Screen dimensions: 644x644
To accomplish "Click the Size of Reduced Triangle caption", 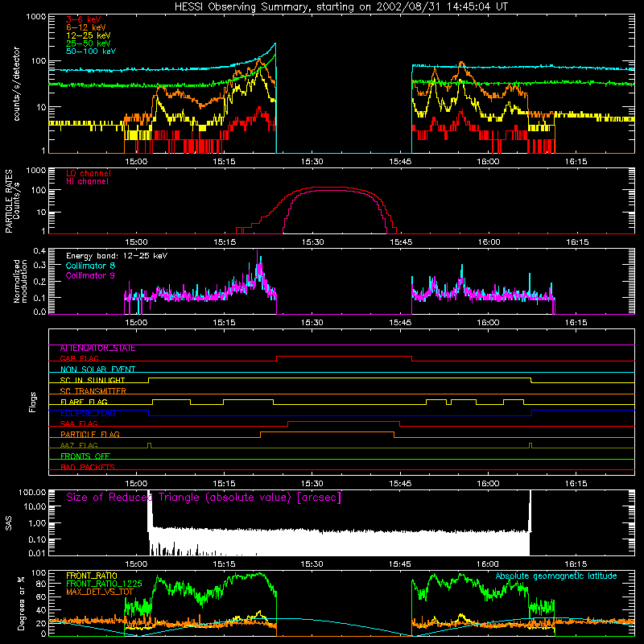I will click(204, 497).
